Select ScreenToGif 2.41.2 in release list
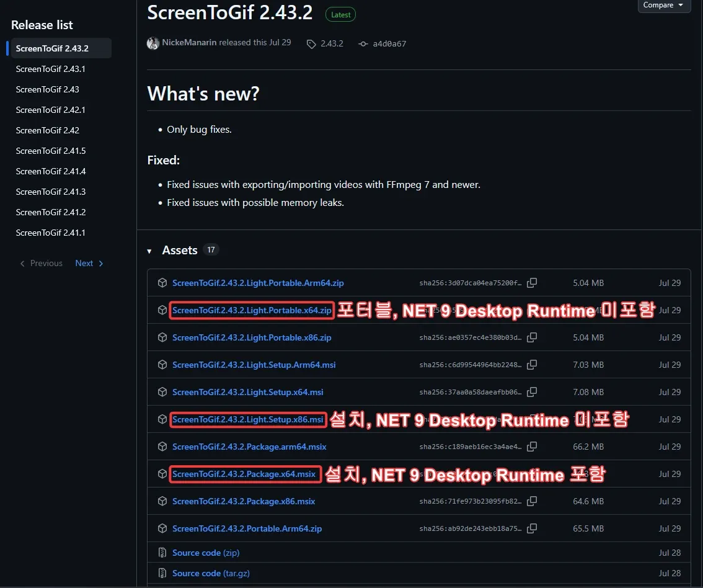The image size is (703, 588). point(51,212)
